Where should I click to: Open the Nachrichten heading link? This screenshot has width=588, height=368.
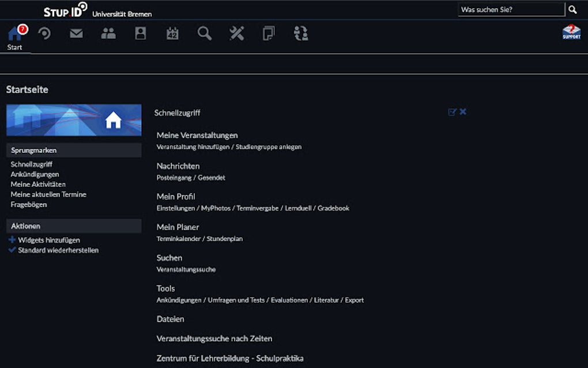coord(178,166)
